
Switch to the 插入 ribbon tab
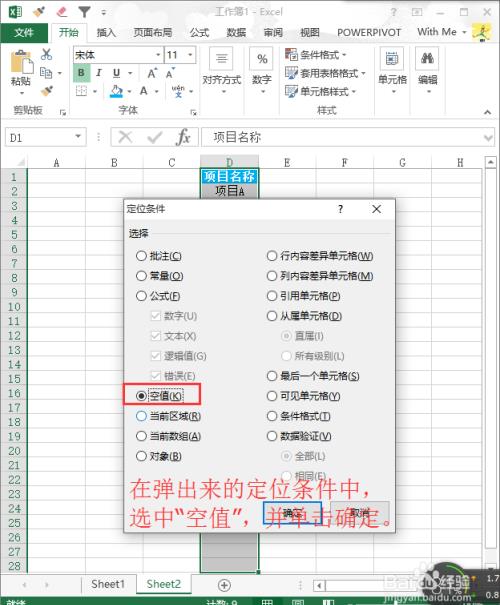[x=106, y=33]
